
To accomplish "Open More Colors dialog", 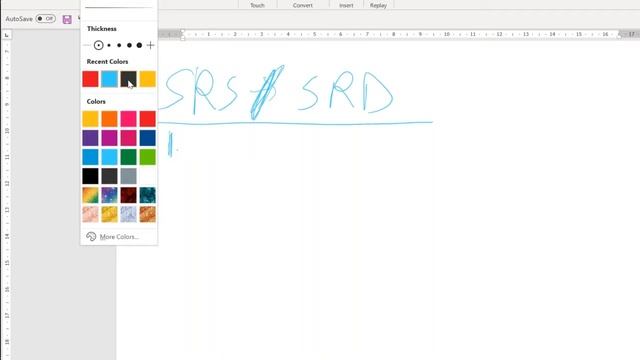I will coord(119,237).
